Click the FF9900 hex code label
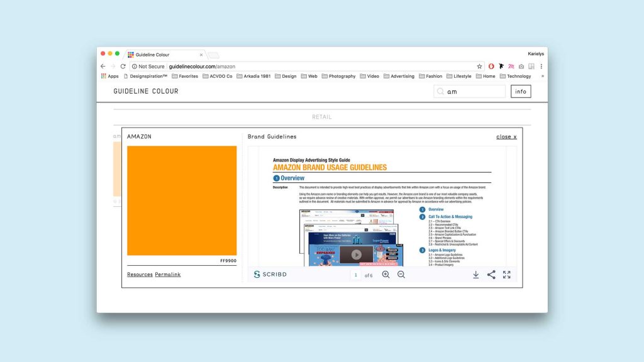This screenshot has width=644, height=362. coord(228,261)
